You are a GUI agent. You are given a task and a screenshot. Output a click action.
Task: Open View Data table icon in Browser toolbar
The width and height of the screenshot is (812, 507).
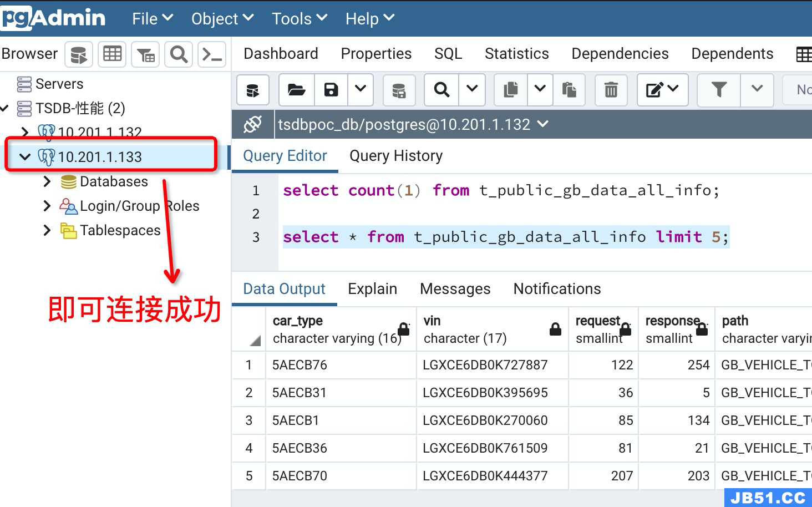click(x=112, y=54)
